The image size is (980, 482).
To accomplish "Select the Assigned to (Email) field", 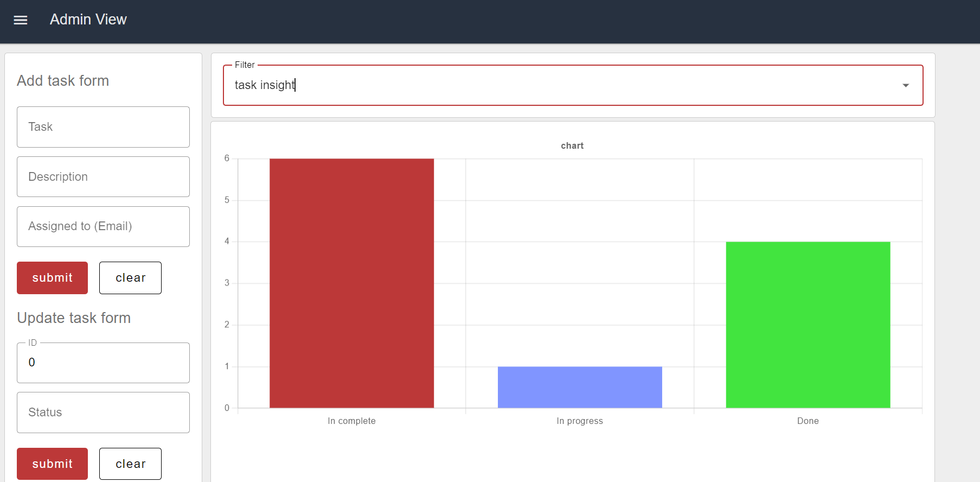I will tap(103, 226).
